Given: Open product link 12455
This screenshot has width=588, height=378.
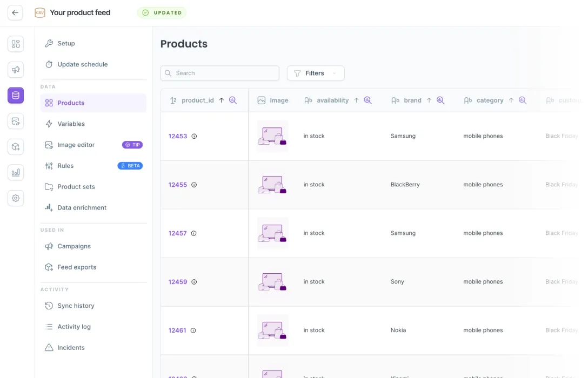Looking at the screenshot, I should click(178, 185).
